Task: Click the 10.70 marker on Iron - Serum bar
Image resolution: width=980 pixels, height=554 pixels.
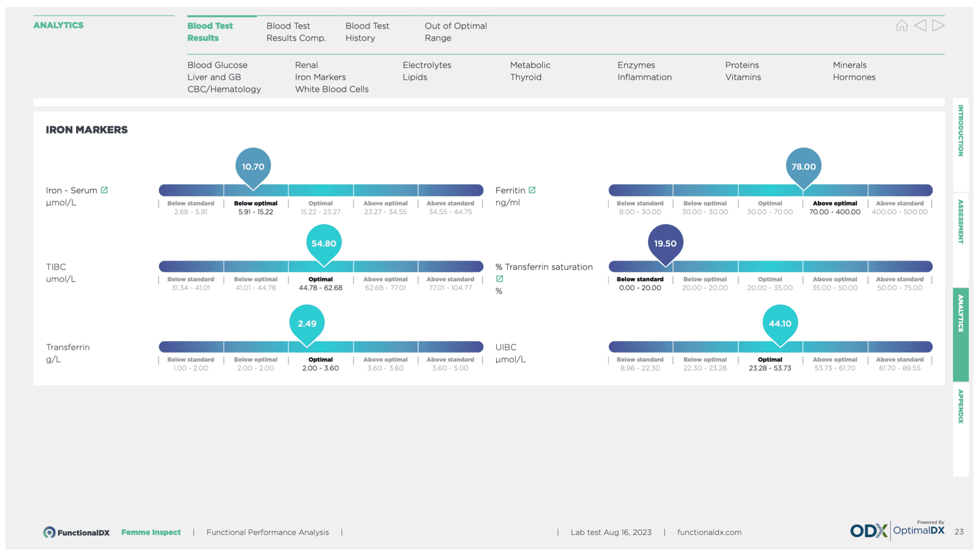Action: click(253, 167)
